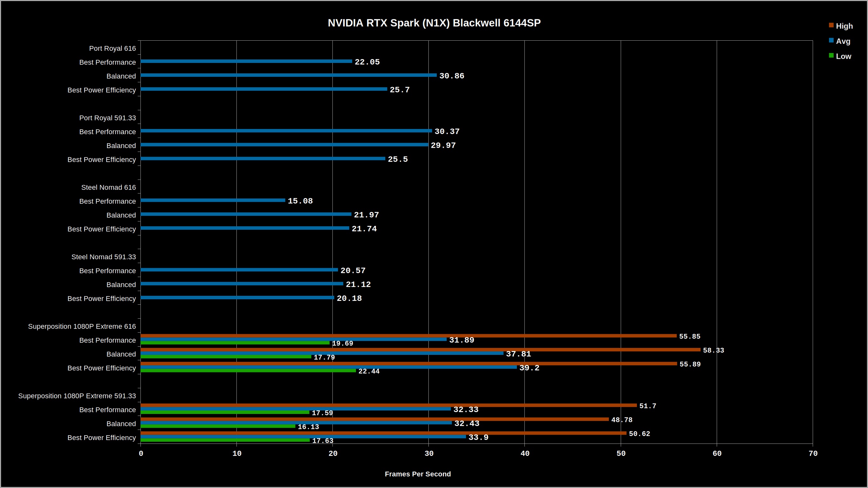This screenshot has width=868, height=488.
Task: Click the Low value label "17.59"
Action: [x=323, y=413]
